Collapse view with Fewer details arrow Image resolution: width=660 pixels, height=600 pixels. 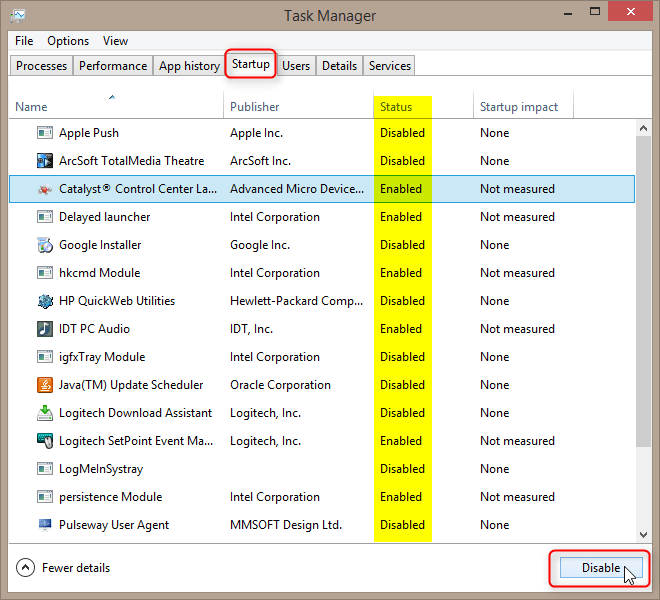coord(26,568)
